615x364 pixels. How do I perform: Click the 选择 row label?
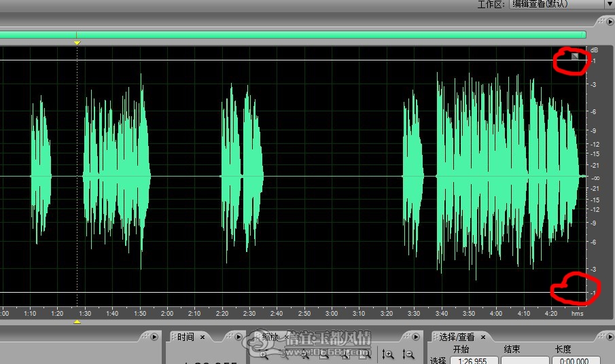[x=438, y=361]
